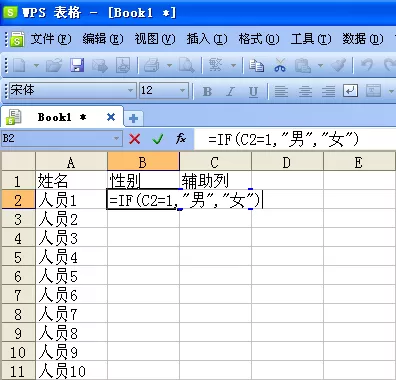Select column A header
Viewport: 396px width, 380px height.
point(71,162)
